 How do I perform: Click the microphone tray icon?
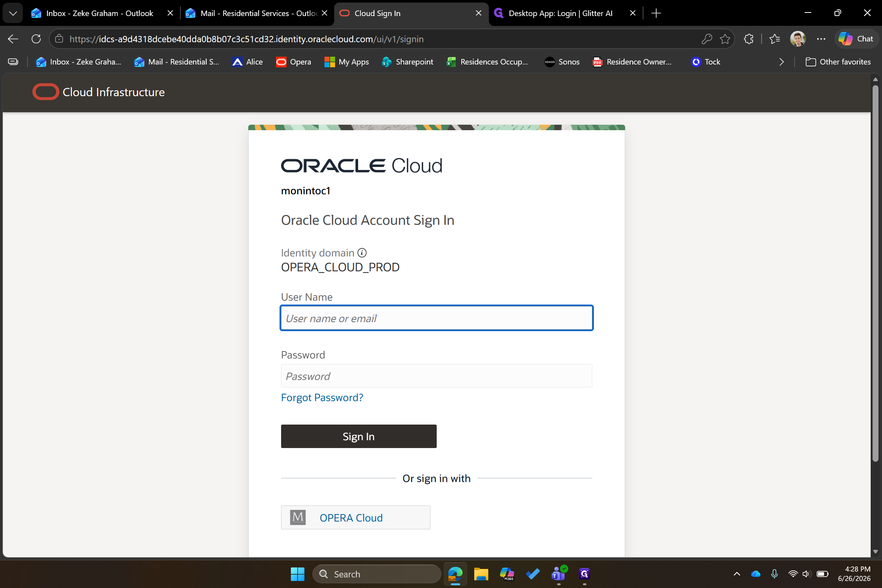(x=774, y=574)
